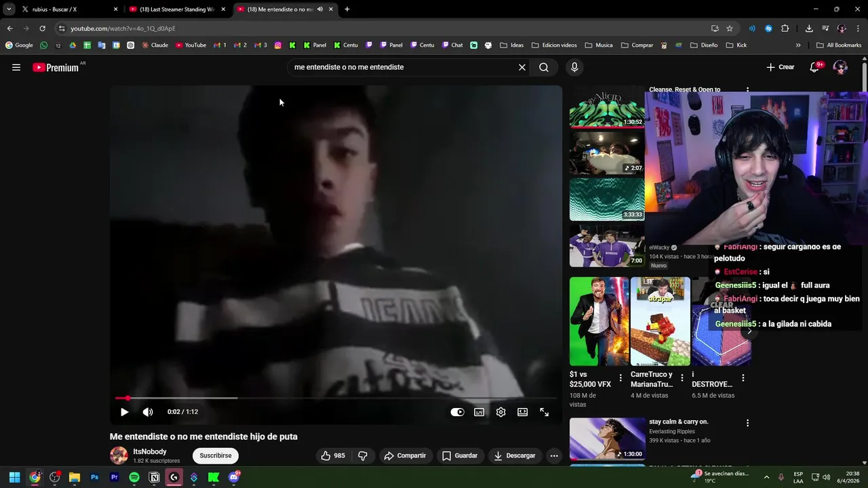
Task: Open Chrome extensions puzzle icon
Action: click(785, 28)
